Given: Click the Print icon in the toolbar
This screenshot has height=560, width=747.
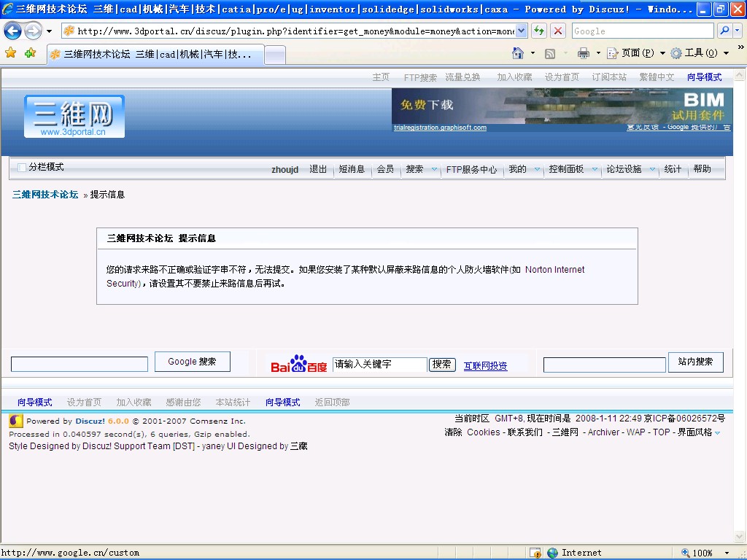Looking at the screenshot, I should pos(584,53).
